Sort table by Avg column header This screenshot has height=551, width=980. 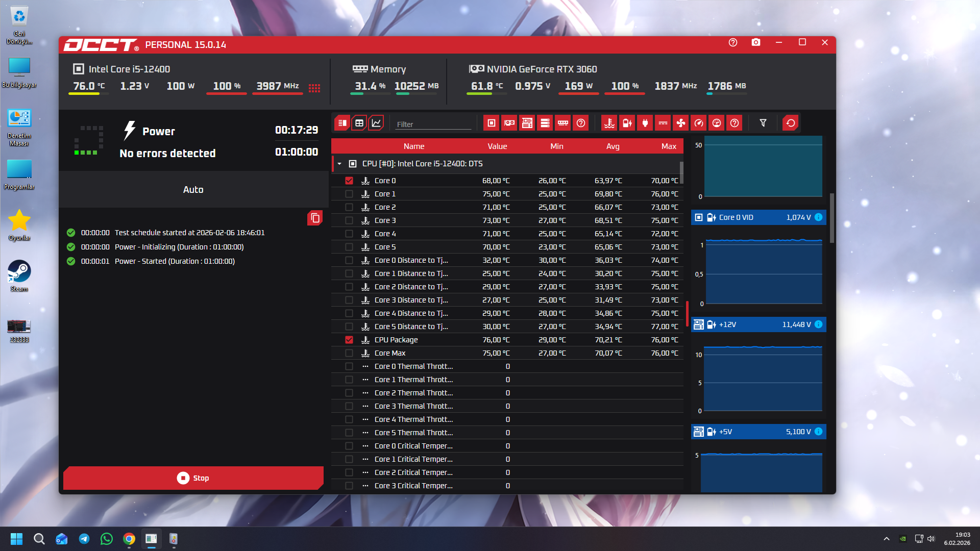point(613,146)
